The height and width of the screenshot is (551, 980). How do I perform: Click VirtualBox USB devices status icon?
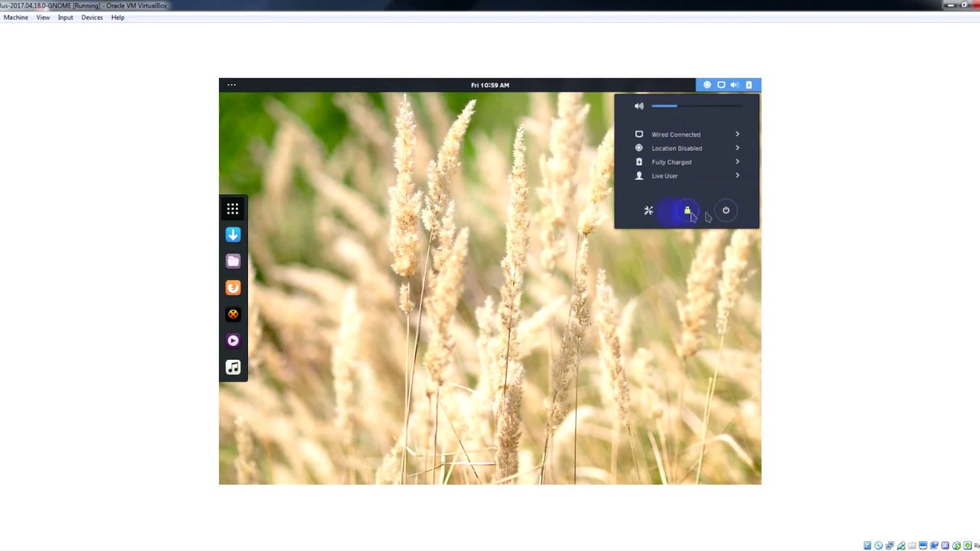click(901, 546)
